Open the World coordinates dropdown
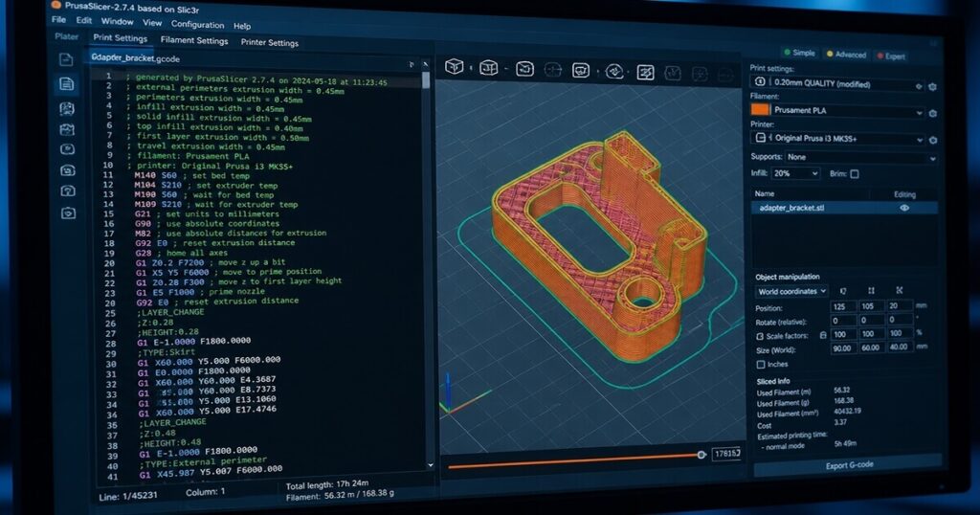980x515 pixels. pos(791,291)
